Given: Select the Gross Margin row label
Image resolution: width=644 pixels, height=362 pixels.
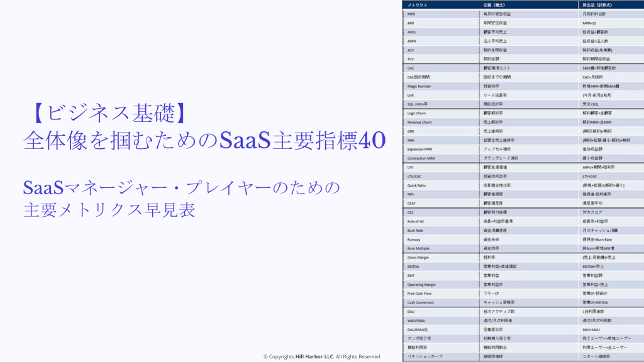Looking at the screenshot, I should (418, 258).
